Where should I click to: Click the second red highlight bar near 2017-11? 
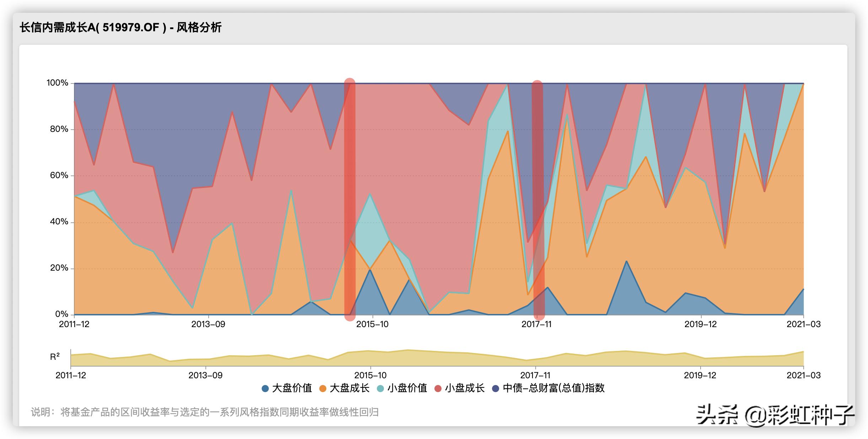coord(537,199)
